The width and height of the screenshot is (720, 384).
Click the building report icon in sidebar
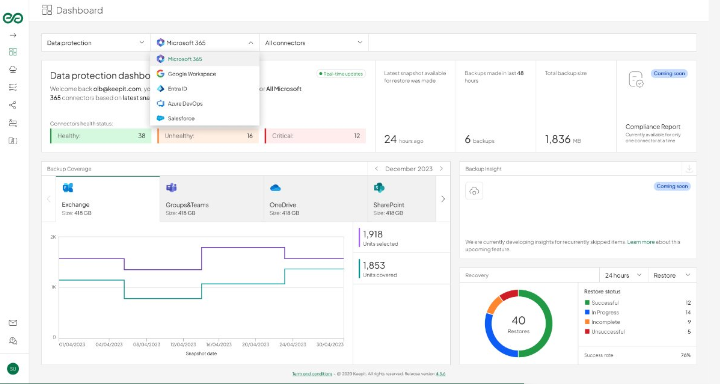tap(13, 141)
